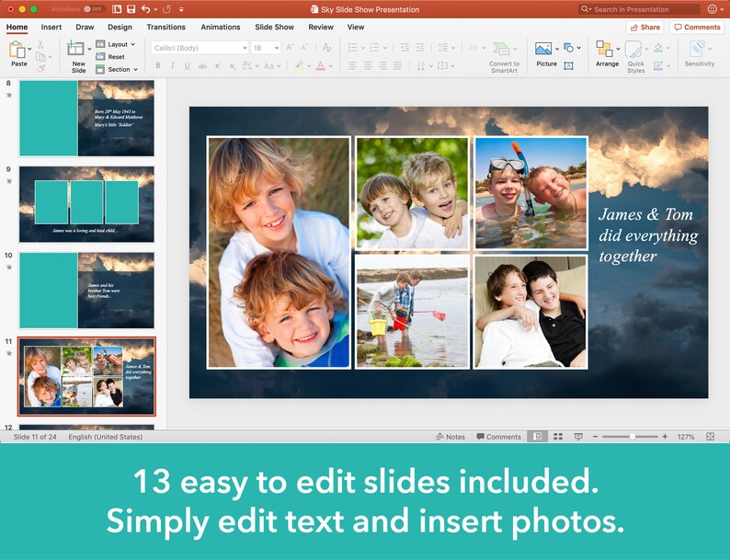The width and height of the screenshot is (730, 560).
Task: Click Save icon in title bar
Action: pyautogui.click(x=131, y=9)
